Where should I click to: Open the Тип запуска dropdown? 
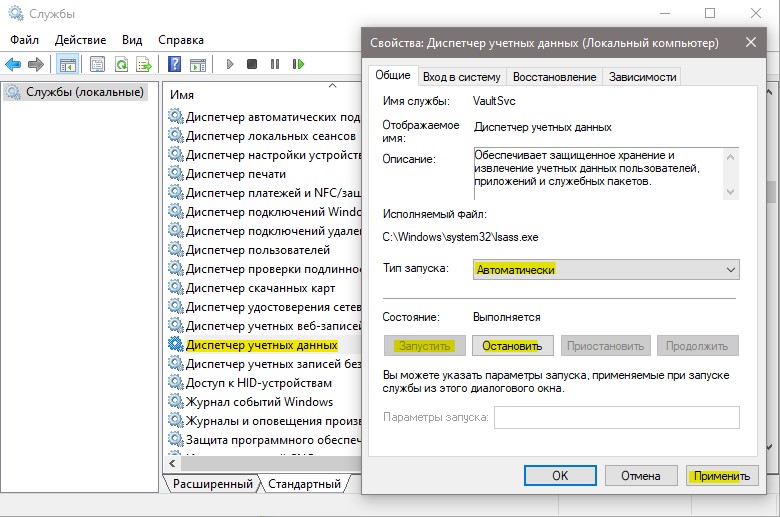point(606,270)
